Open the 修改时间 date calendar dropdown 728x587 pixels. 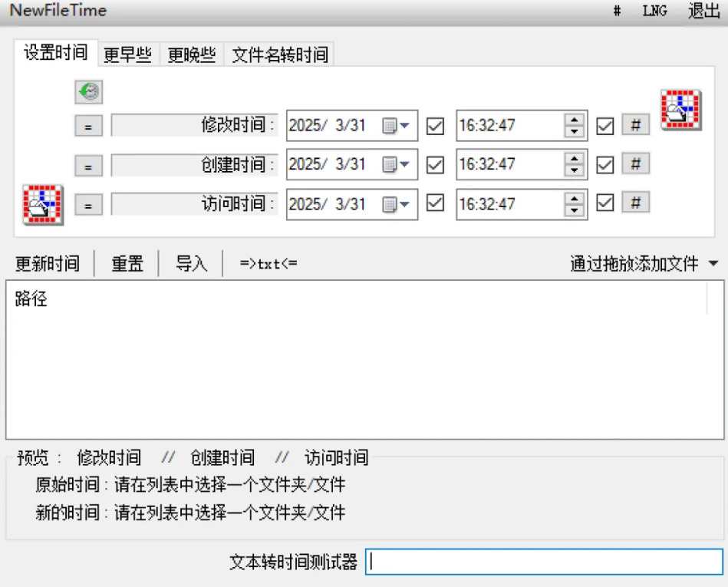click(396, 125)
